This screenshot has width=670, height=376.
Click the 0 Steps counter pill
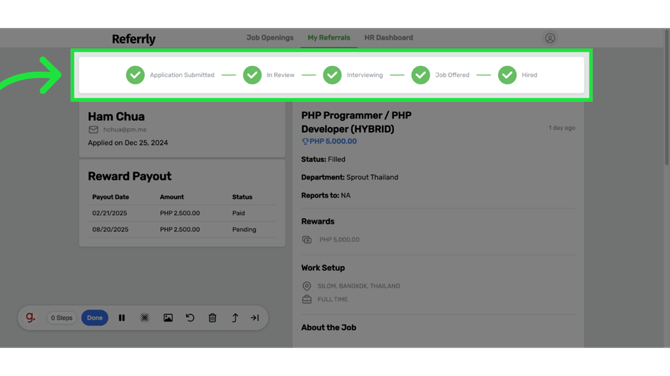pyautogui.click(x=62, y=318)
